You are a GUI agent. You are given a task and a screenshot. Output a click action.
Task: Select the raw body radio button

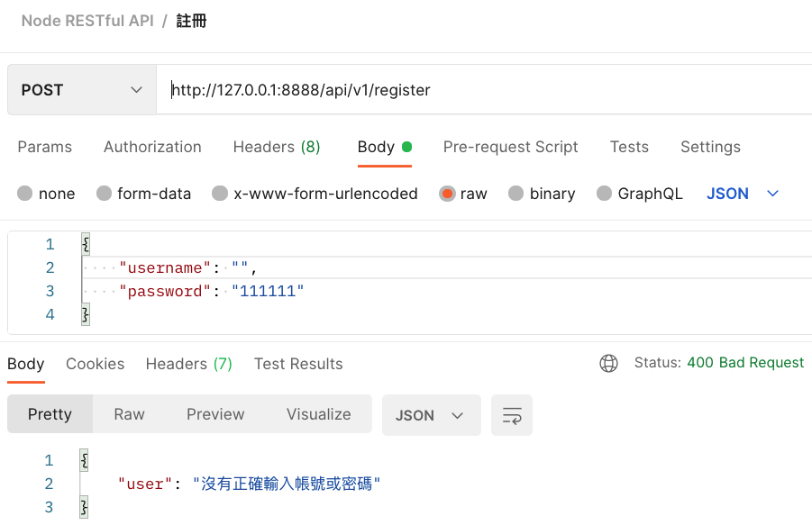(447, 194)
